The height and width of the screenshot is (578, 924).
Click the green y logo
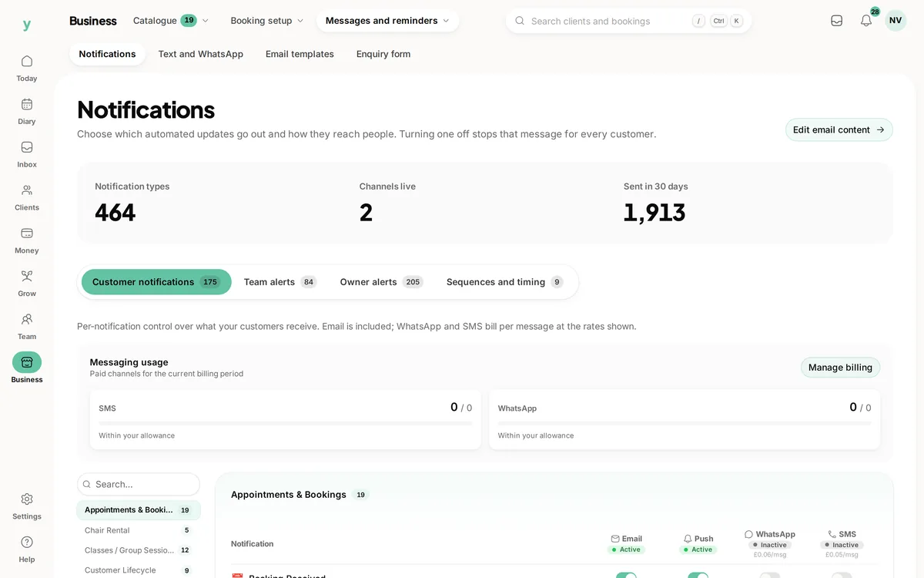[27, 25]
